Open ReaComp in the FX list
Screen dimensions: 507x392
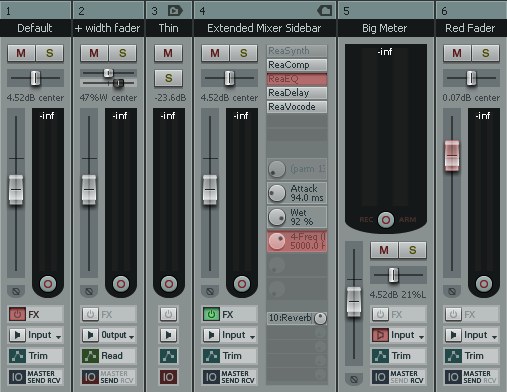click(x=297, y=65)
